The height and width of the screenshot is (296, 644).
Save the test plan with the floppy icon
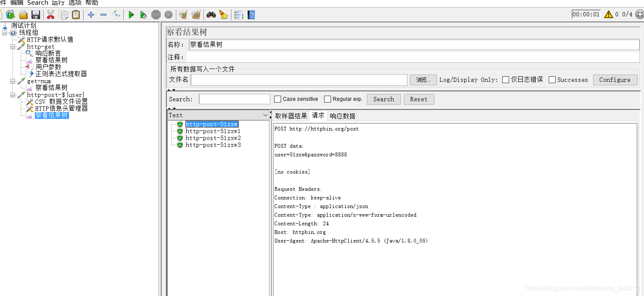36,15
